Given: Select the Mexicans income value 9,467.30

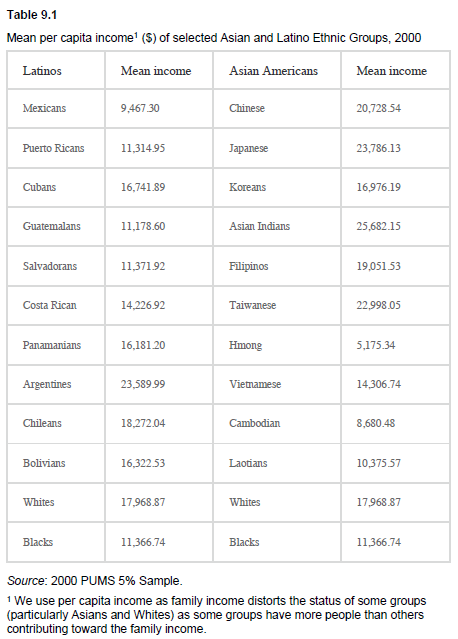Looking at the screenshot, I should pos(140,108).
